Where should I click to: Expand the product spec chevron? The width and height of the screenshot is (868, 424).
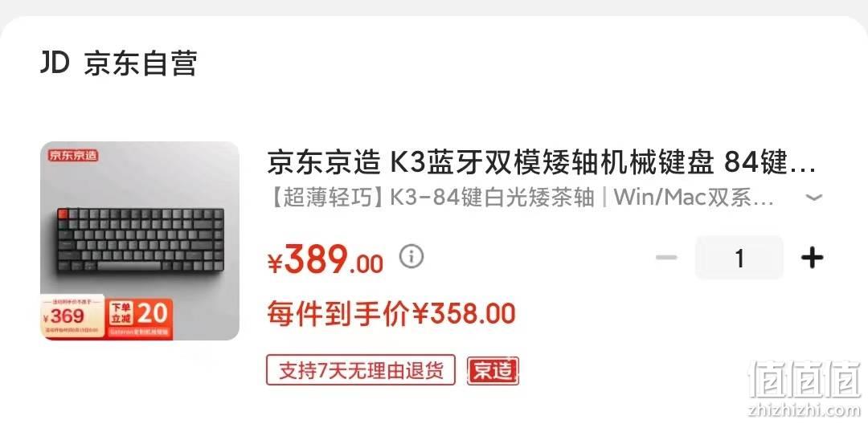813,198
